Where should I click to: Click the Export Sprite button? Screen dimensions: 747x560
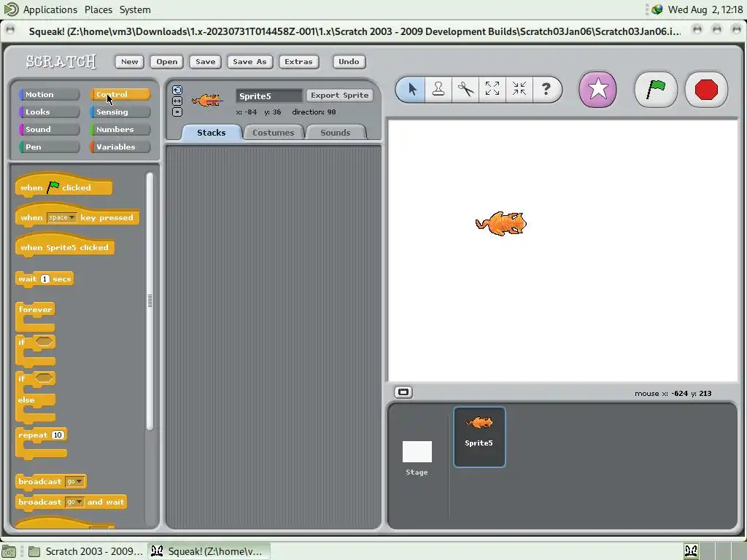[x=340, y=96]
